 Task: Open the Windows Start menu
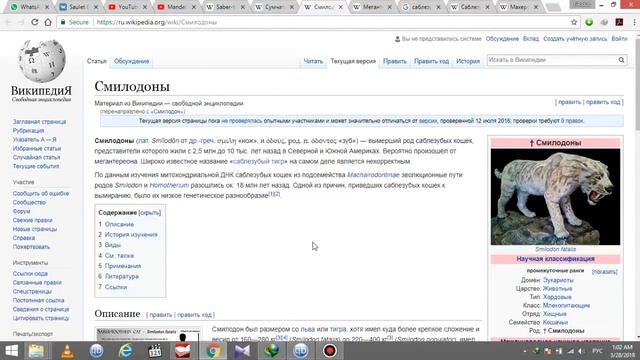(11, 351)
